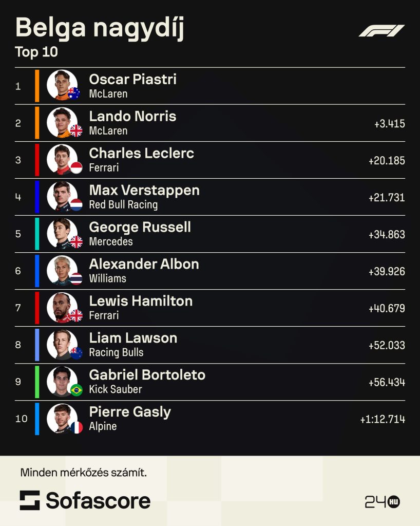Image resolution: width=420 pixels, height=526 pixels.
Task: Click the Dutch flag on Verstappen's avatar
Action: coord(76,204)
